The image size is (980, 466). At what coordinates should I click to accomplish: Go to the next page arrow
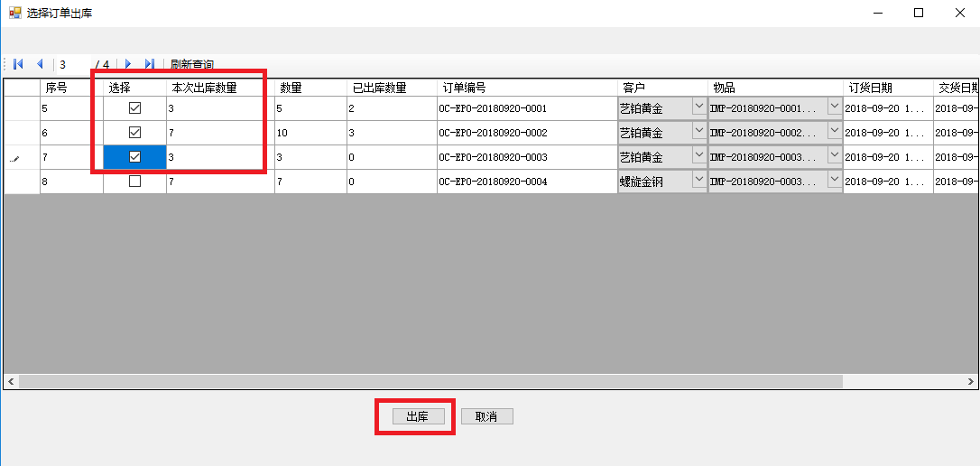click(128, 64)
